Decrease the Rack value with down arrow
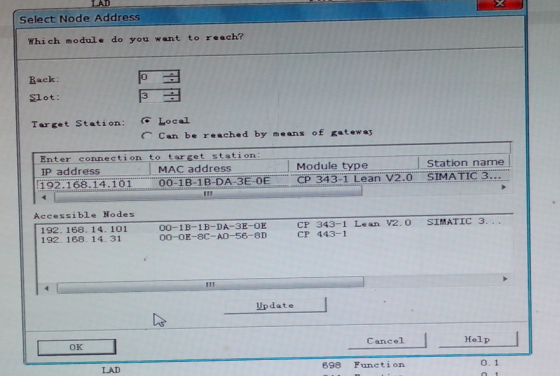The height and width of the screenshot is (384, 560). click(171, 80)
